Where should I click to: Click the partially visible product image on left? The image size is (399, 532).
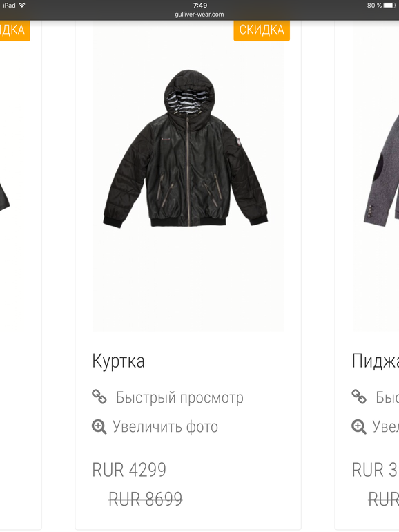5,197
